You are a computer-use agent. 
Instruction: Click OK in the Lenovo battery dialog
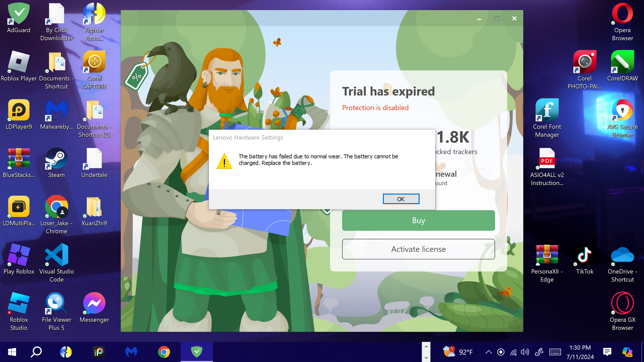tap(401, 199)
